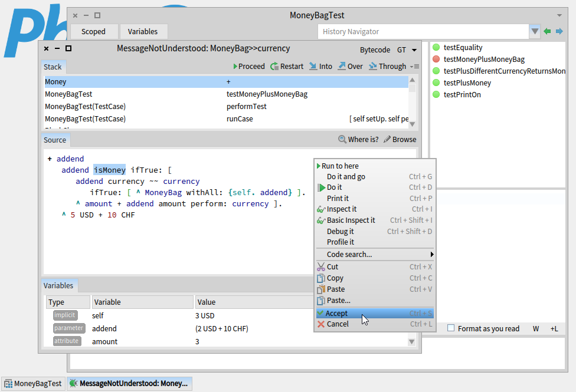Viewport: 576px width, 392px height.
Task: Select the Variables tab in debugger
Action: tap(58, 285)
